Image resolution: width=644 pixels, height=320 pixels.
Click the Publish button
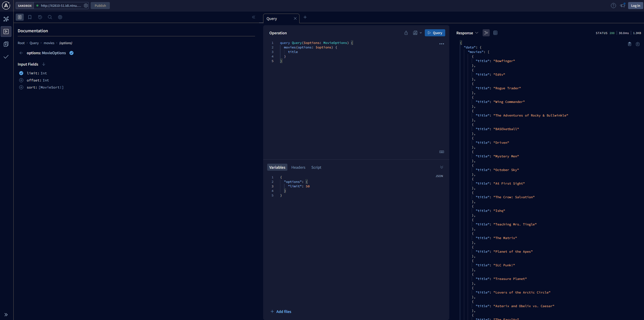[x=100, y=5]
